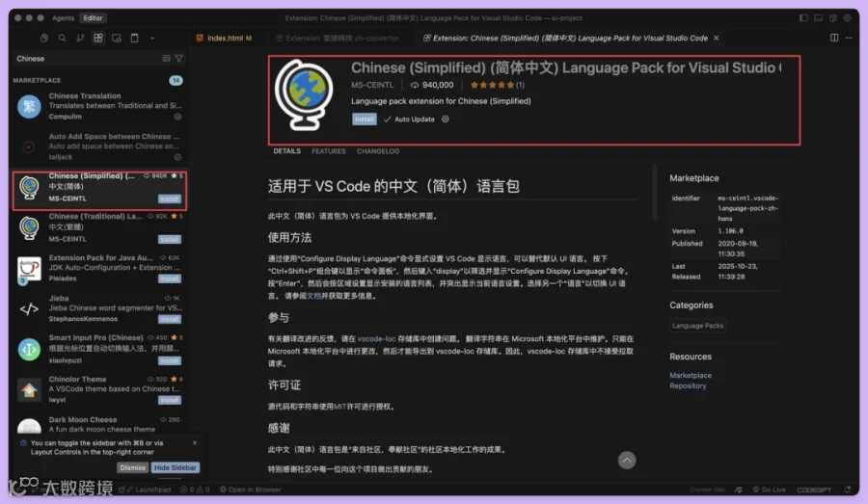Install Extension Pack for Java Auto Config
Image resolution: width=868 pixels, height=504 pixels.
coord(170,279)
